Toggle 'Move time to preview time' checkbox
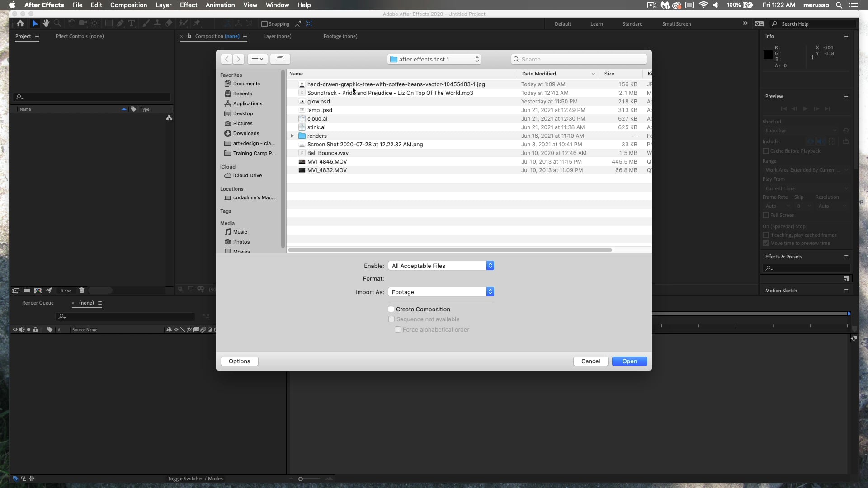The image size is (868, 488). pos(766,243)
